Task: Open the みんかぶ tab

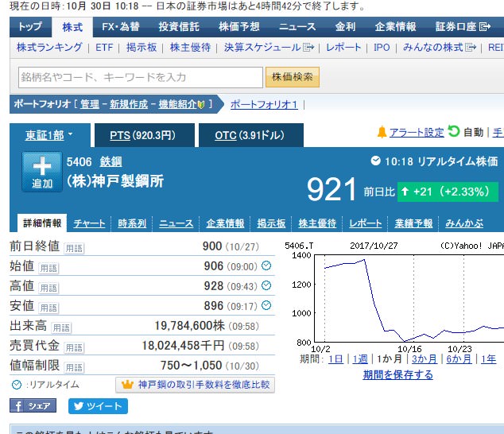Action: pos(463,223)
